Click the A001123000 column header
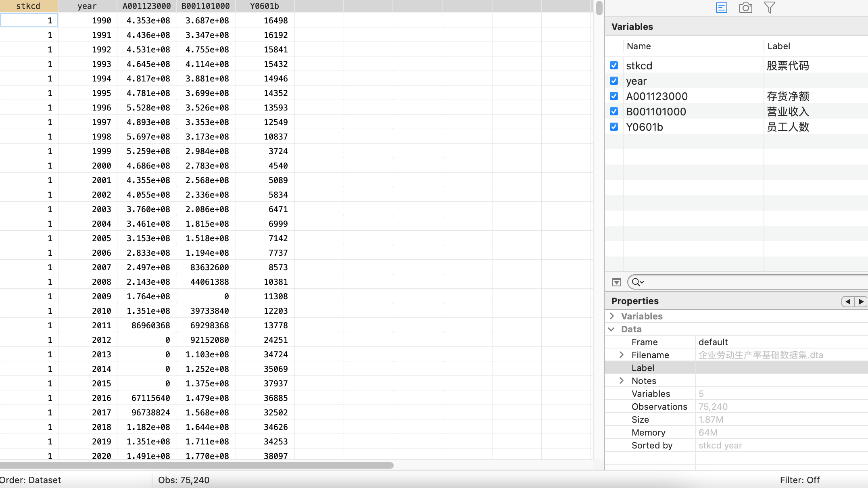This screenshot has width=868, height=488. (x=146, y=6)
